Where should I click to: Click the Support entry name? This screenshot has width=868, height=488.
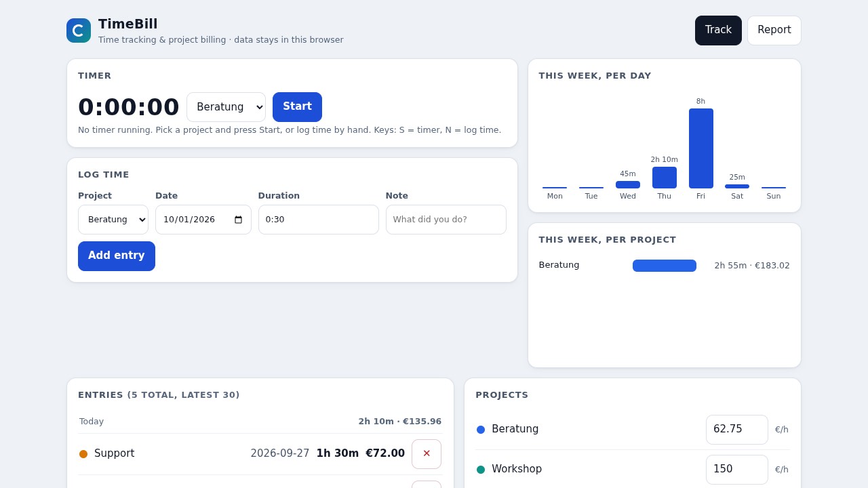click(x=115, y=454)
